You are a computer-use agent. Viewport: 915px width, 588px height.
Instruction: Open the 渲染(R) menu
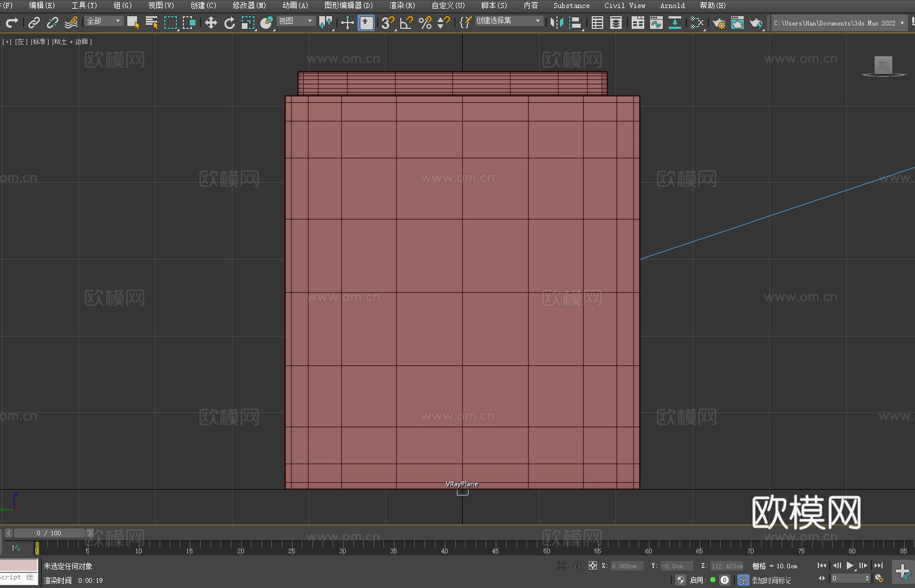coord(403,5)
